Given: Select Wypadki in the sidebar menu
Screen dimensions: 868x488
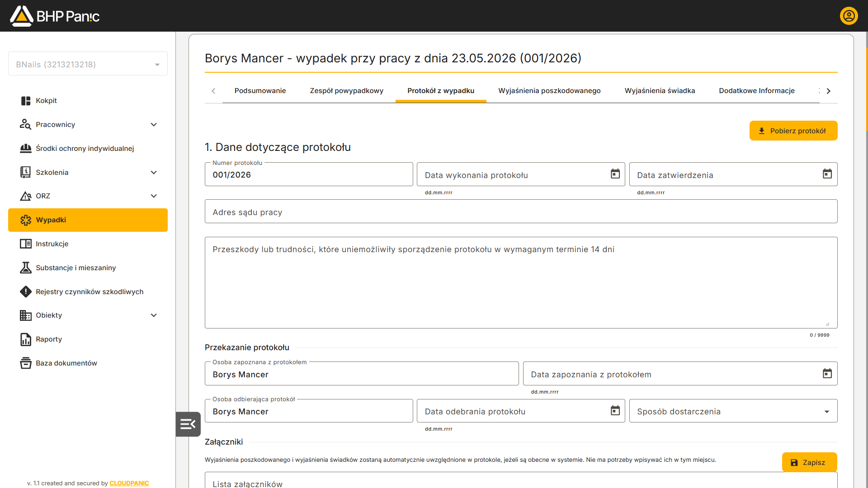Looking at the screenshot, I should point(88,220).
